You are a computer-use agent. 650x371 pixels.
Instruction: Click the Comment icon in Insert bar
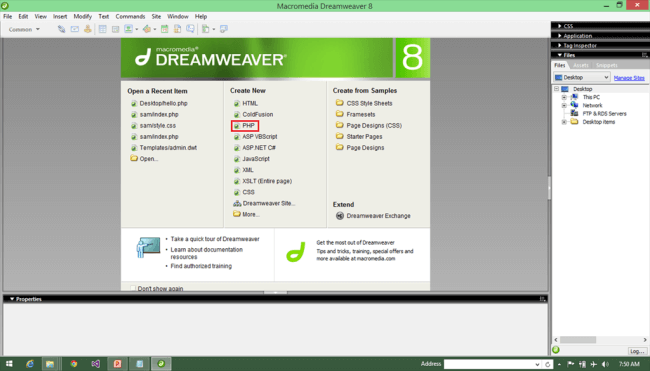click(x=190, y=29)
